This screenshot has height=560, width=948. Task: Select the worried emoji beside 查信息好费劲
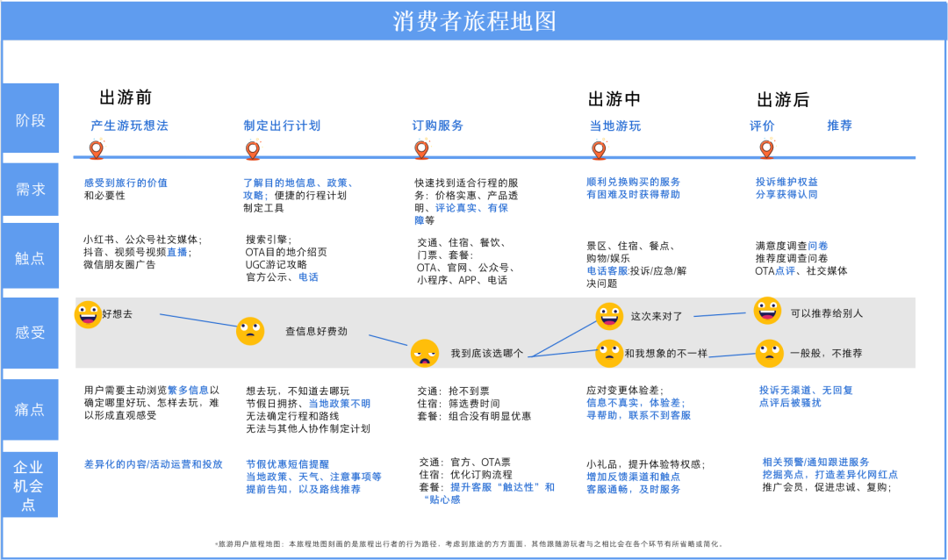pos(250,331)
